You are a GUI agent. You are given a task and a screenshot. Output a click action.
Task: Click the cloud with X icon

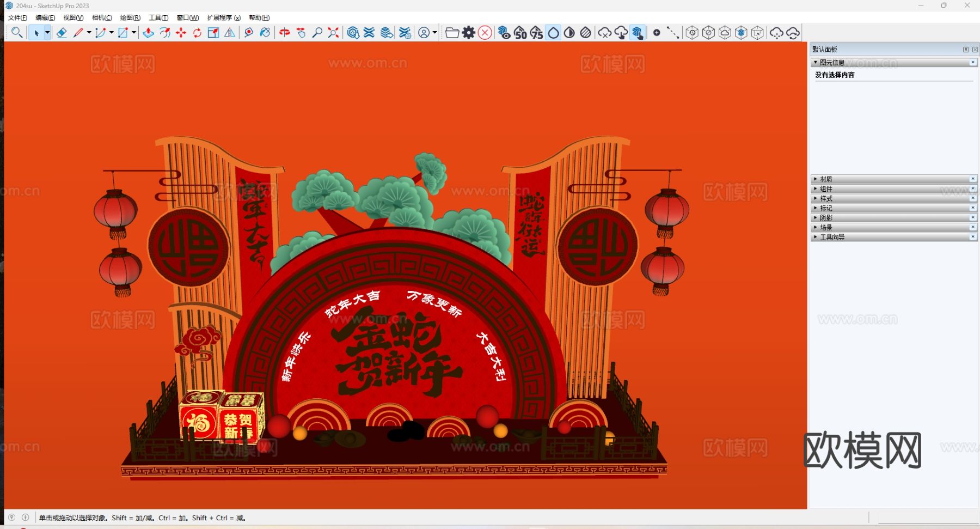click(604, 33)
